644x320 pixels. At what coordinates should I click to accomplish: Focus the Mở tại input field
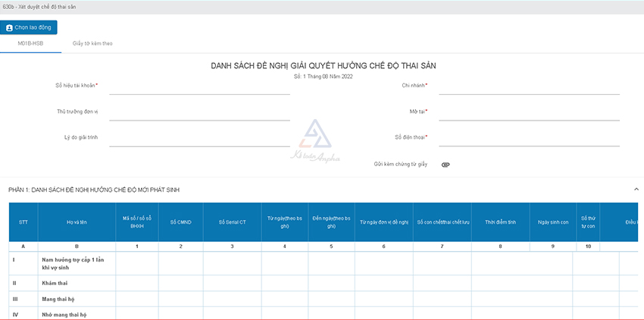[529, 112]
